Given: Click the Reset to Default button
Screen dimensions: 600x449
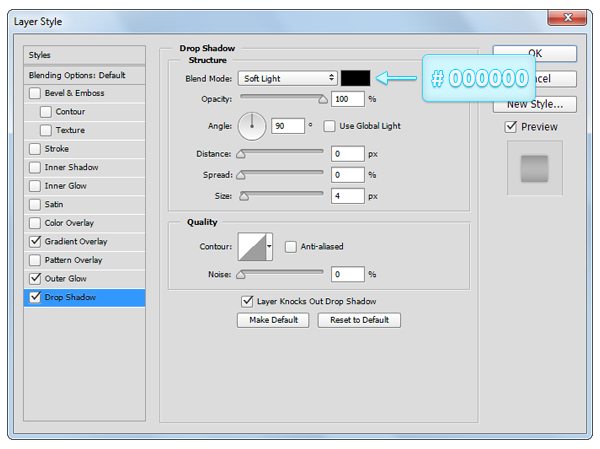Looking at the screenshot, I should pos(359,320).
